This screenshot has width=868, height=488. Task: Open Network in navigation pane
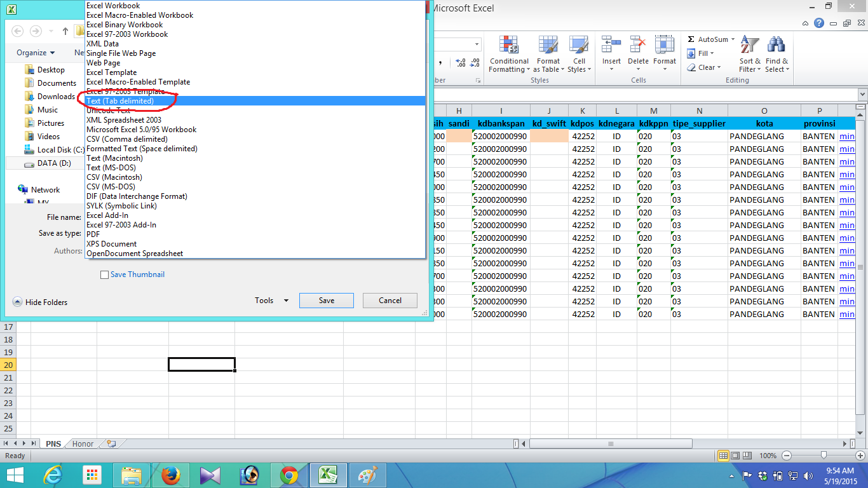coord(39,190)
